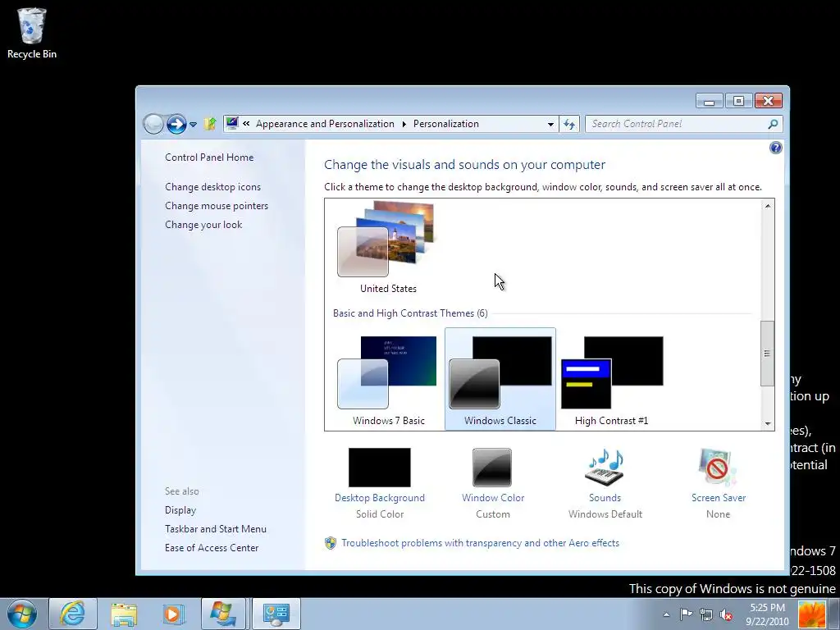Open Desktop Background black swatch icon

[x=379, y=468]
